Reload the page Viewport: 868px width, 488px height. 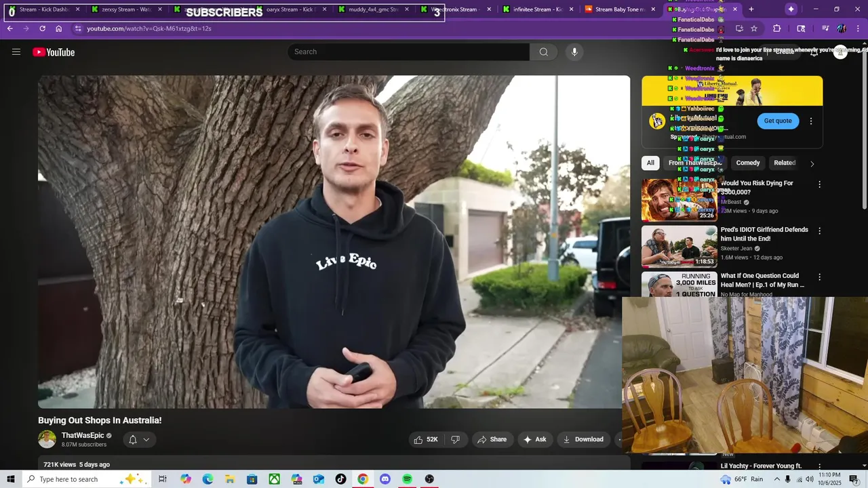pos(42,28)
